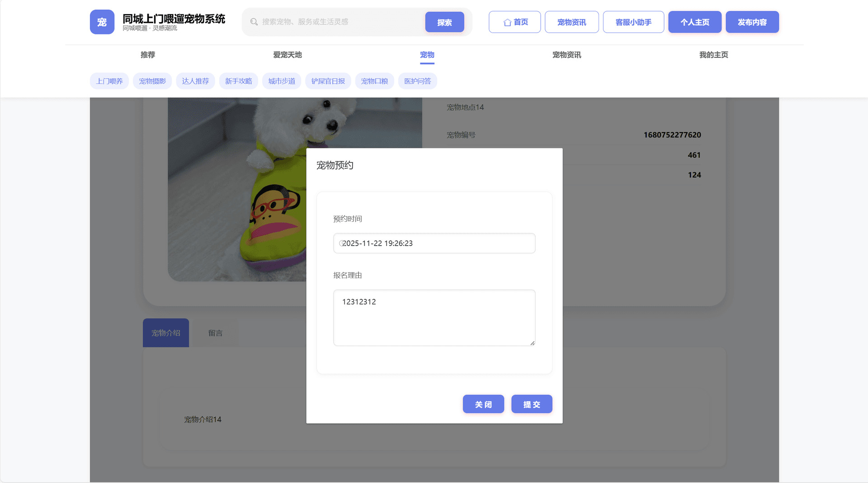Click the 预约时间 input field

click(x=434, y=243)
